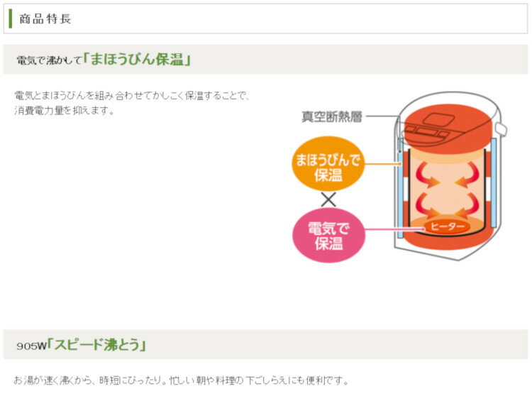Click the X symbol between the two ovals
Viewport: 532px width, 401px height.
pos(328,199)
